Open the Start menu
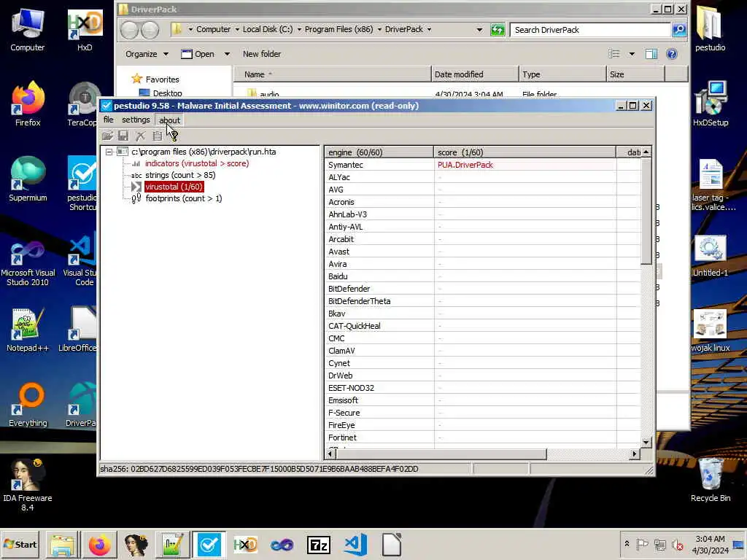Image resolution: width=747 pixels, height=560 pixels. (20, 544)
